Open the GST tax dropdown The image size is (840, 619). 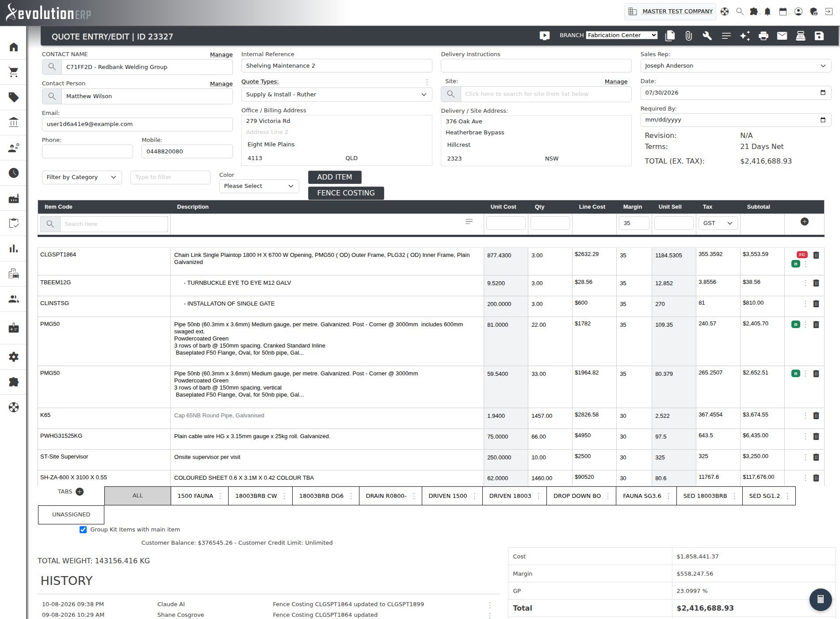[718, 223]
